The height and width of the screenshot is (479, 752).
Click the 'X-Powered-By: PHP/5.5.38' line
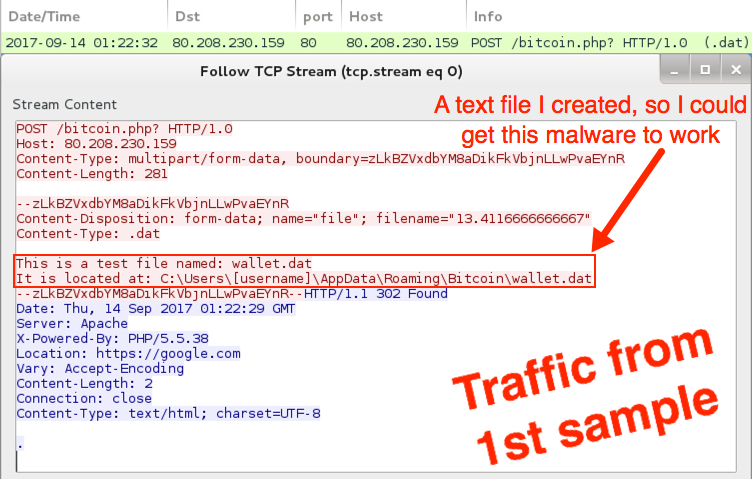112,339
